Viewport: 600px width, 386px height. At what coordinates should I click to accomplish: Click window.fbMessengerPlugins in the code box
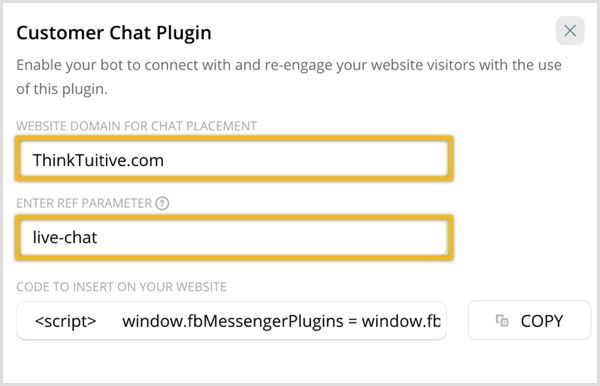233,321
